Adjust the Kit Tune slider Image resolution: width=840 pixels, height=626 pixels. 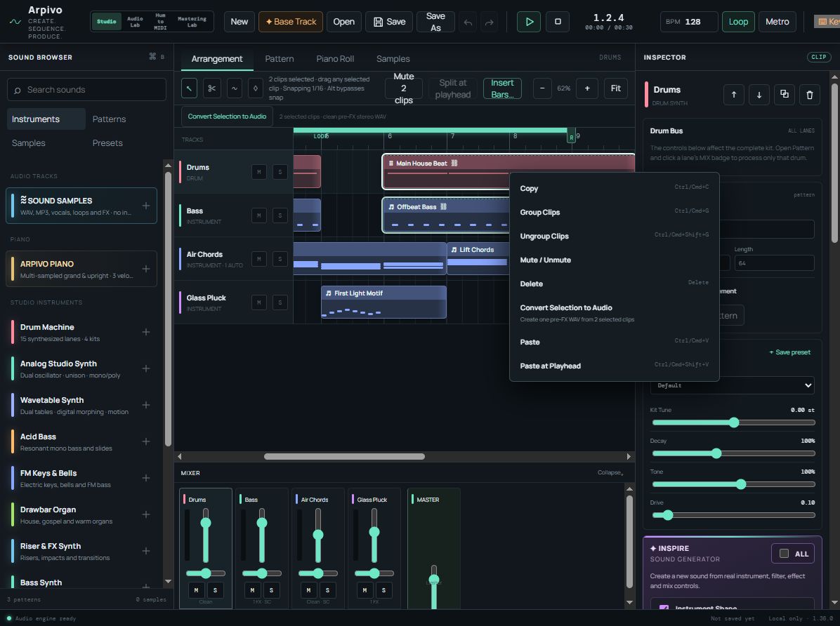733,422
